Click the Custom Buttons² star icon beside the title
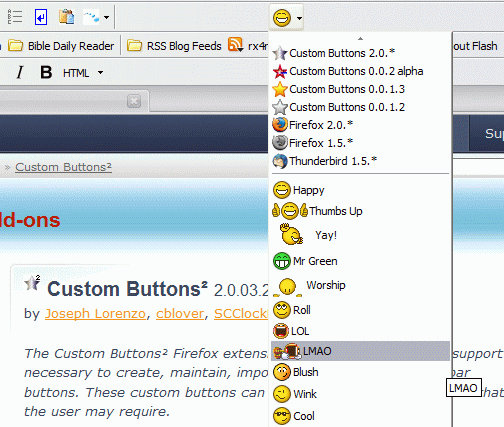Screen dimensions: 504x427 (x=32, y=283)
